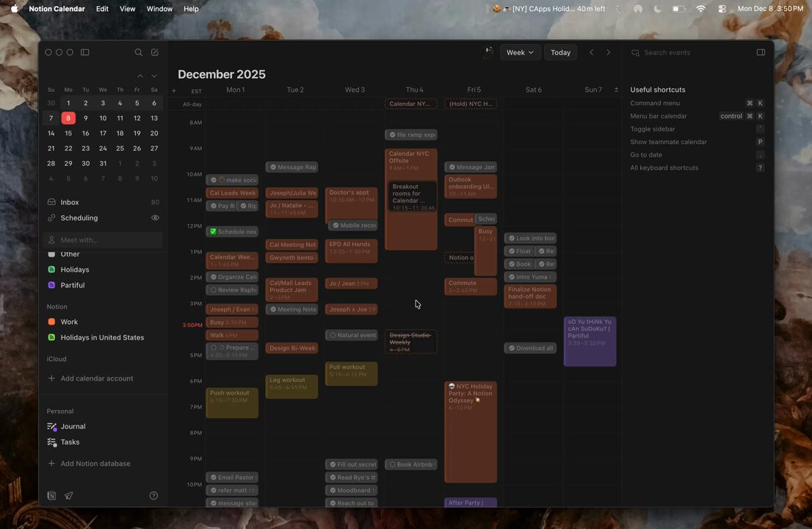Open the battery status icon

pyautogui.click(x=678, y=9)
